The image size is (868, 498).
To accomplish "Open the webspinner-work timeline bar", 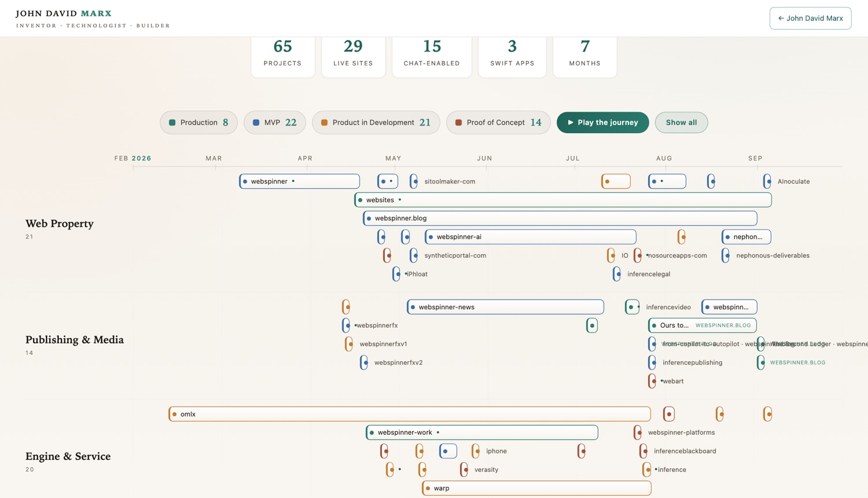I will coord(482,433).
